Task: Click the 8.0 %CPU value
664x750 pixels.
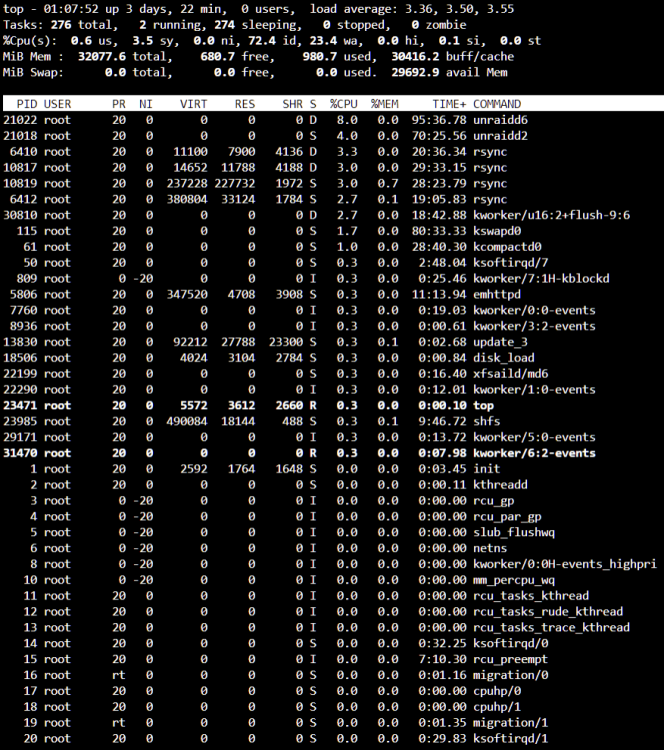Action: click(347, 120)
